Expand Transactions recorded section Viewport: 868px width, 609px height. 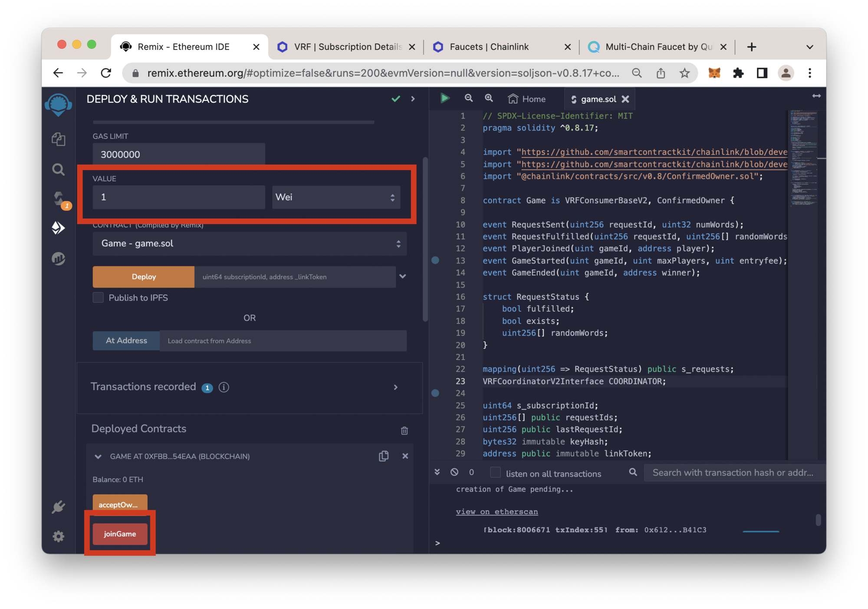coord(395,387)
